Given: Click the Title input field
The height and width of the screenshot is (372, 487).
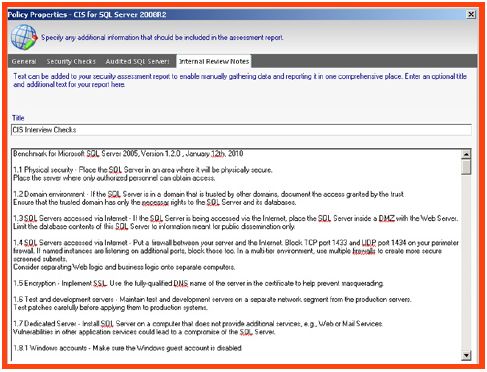Looking at the screenshot, I should pyautogui.click(x=241, y=130).
